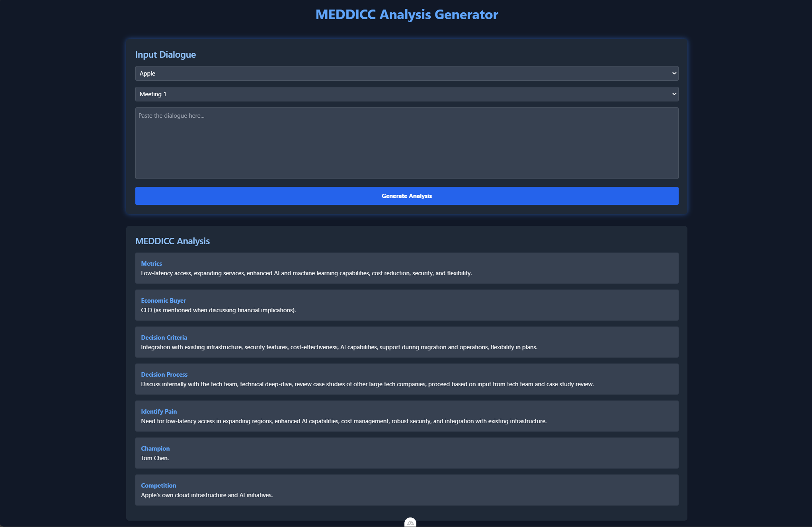Image resolution: width=812 pixels, height=527 pixels.
Task: Click the Nuxt logo icon at bottom
Action: (410, 523)
